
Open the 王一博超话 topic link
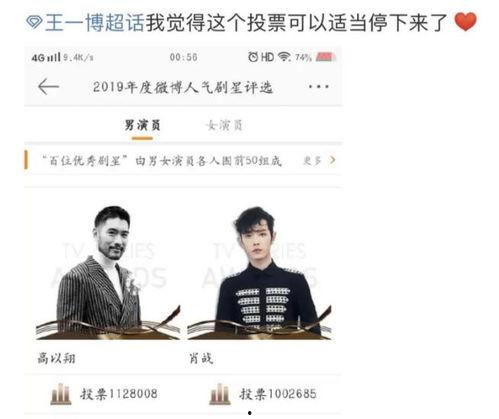point(94,23)
